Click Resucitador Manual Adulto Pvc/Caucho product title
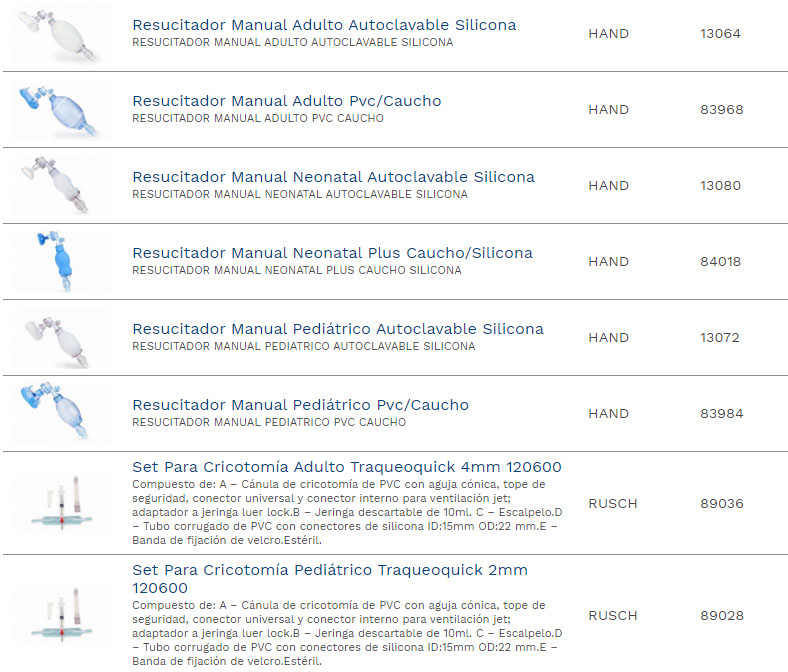The image size is (788, 672). pyautogui.click(x=286, y=101)
